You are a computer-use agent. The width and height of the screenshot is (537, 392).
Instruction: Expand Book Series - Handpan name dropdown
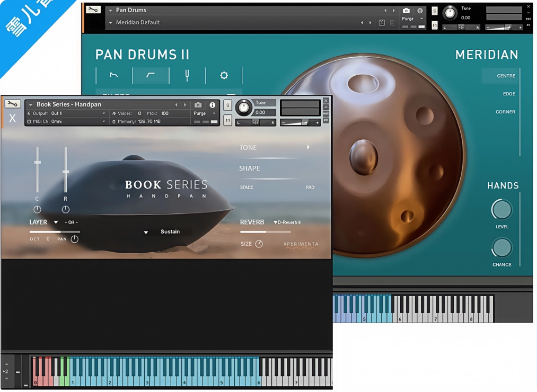click(31, 105)
